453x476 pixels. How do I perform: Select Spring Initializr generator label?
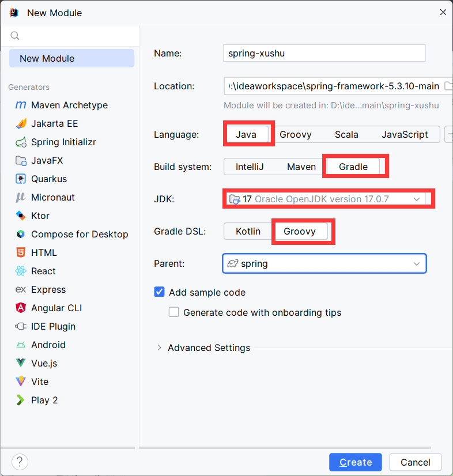click(64, 142)
